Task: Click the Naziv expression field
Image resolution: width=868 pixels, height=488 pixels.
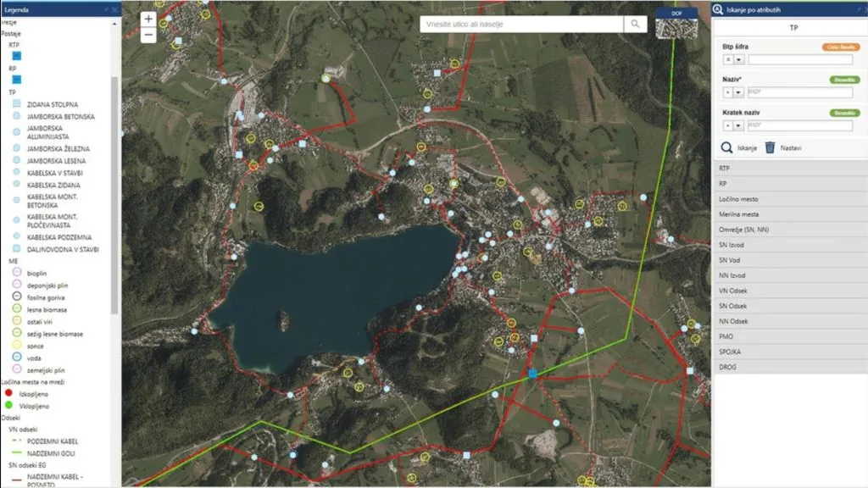Action: coord(800,92)
